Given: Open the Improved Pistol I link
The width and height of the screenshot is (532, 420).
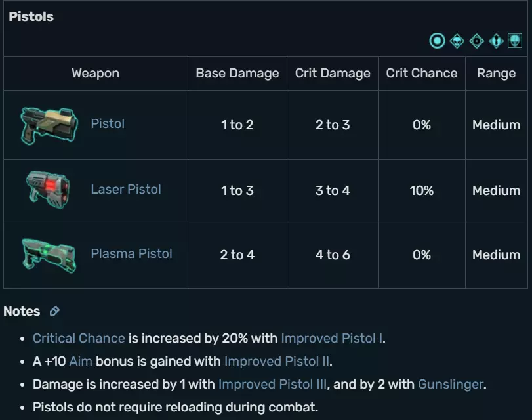Looking at the screenshot, I should [332, 339].
